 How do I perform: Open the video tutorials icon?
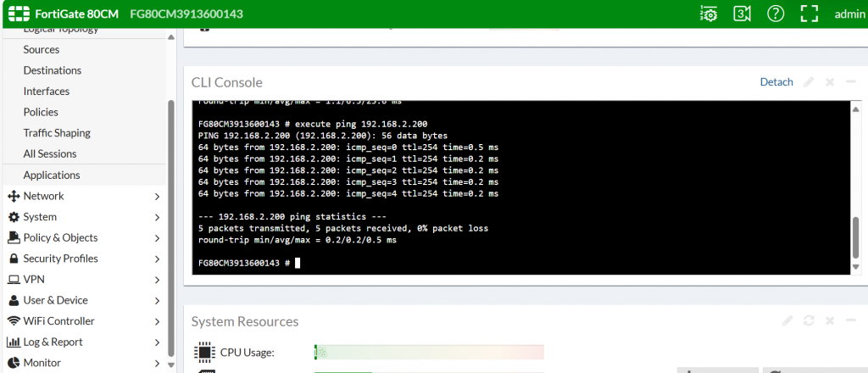(742, 14)
